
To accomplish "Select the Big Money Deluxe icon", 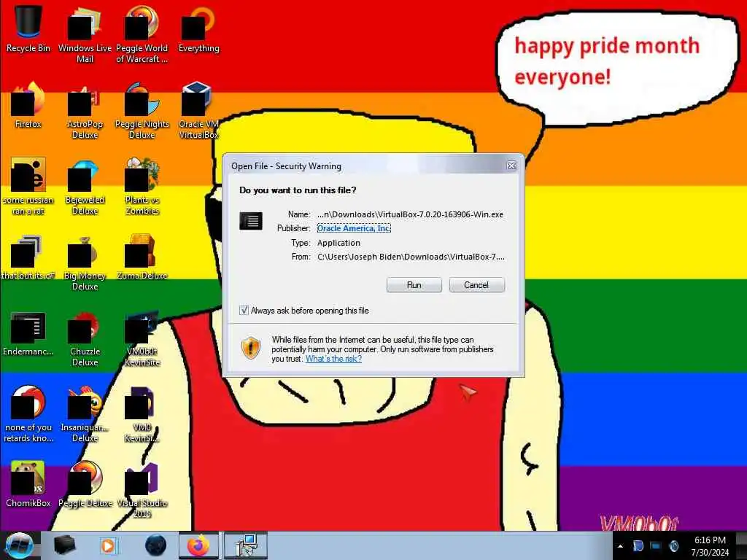I will coord(85,262).
